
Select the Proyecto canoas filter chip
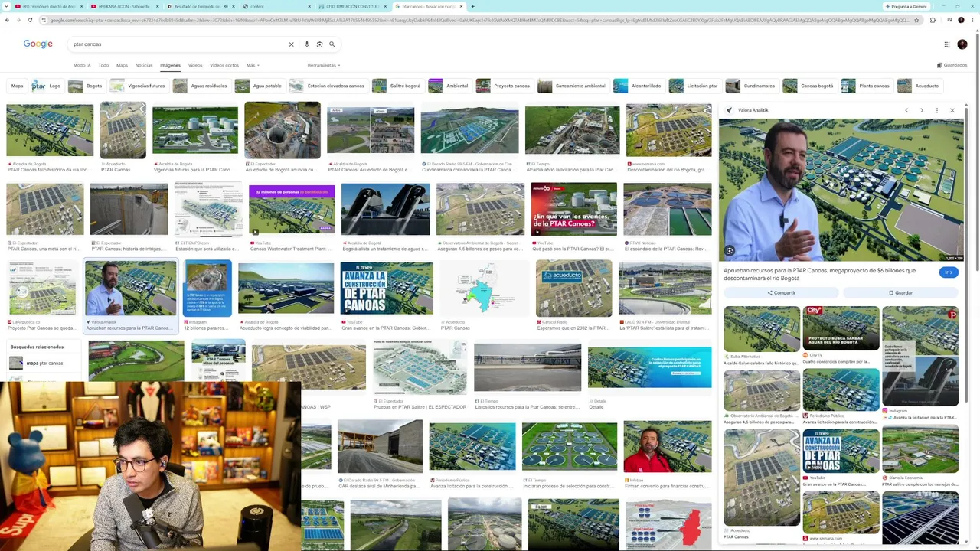click(x=503, y=86)
